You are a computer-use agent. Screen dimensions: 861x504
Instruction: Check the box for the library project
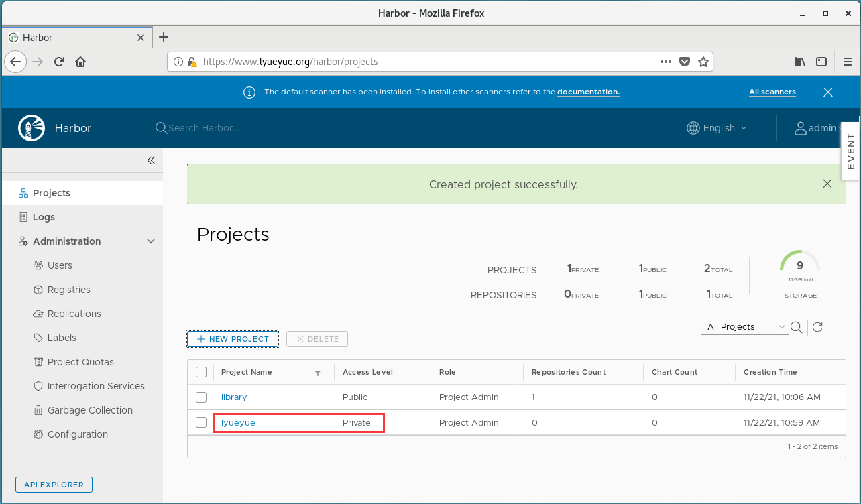point(201,397)
